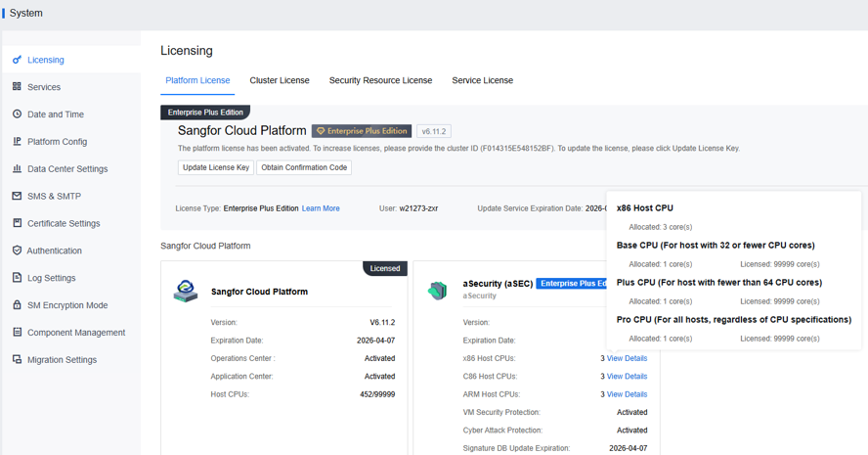Click the Services grid icon

[x=18, y=86]
